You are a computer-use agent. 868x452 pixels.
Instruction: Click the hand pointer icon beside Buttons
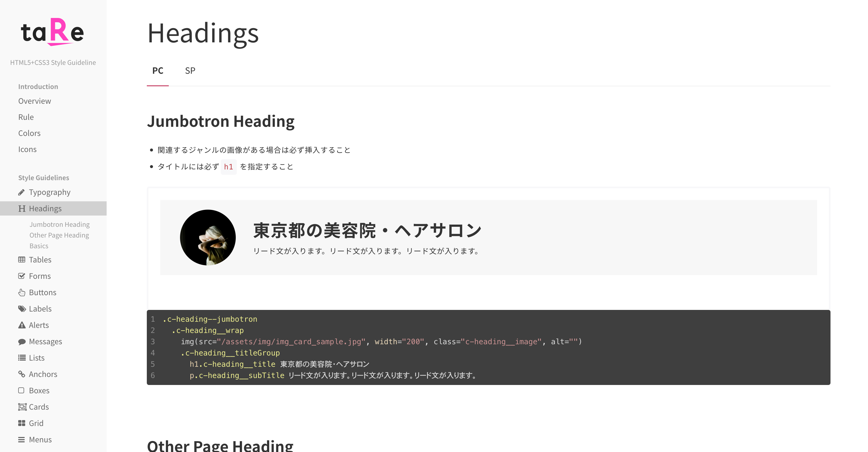pyautogui.click(x=21, y=292)
